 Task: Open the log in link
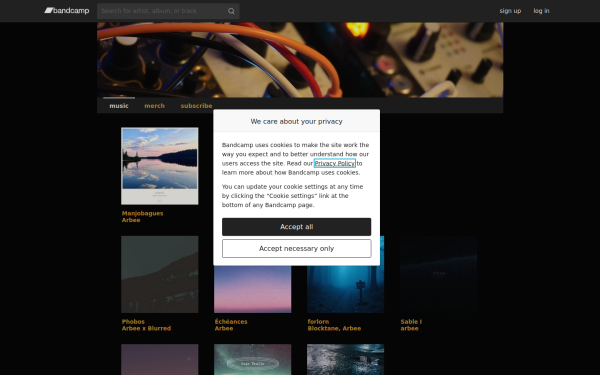[541, 11]
